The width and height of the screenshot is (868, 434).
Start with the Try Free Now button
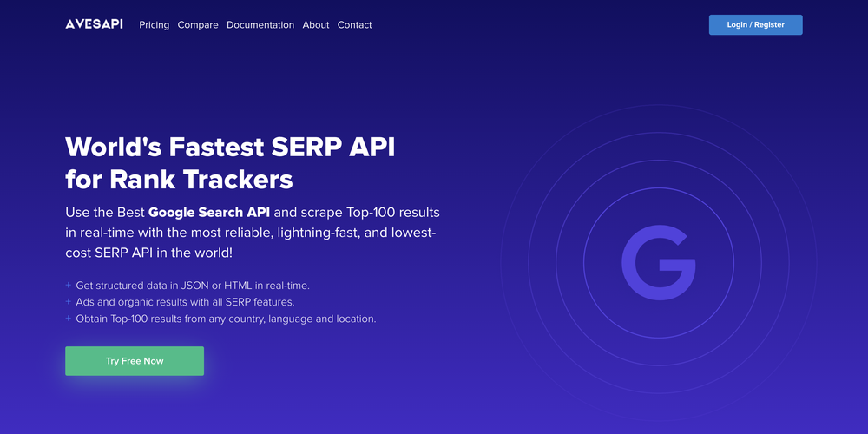pos(135,361)
